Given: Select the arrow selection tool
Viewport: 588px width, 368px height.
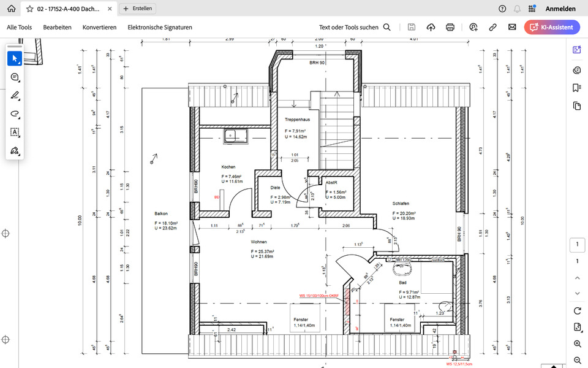Looking at the screenshot, I should pyautogui.click(x=15, y=59).
